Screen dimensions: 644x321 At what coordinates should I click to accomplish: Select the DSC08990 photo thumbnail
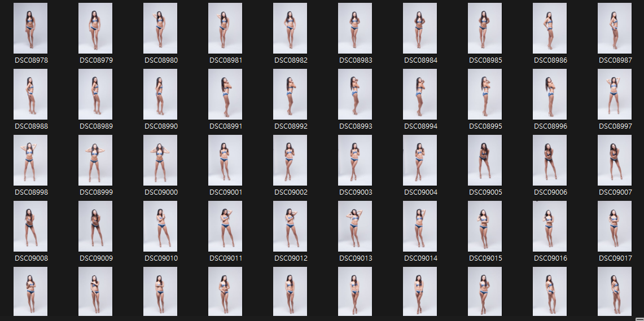coord(160,94)
